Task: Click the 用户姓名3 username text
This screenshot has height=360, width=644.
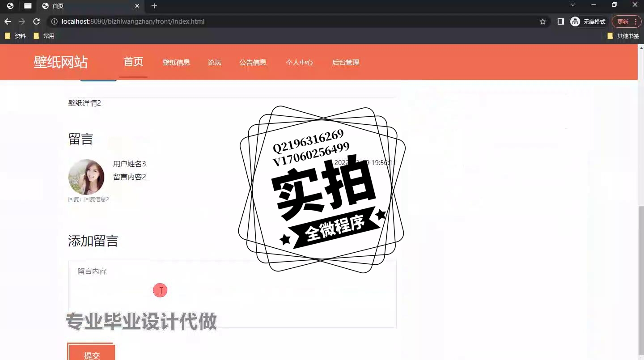Action: click(x=130, y=164)
